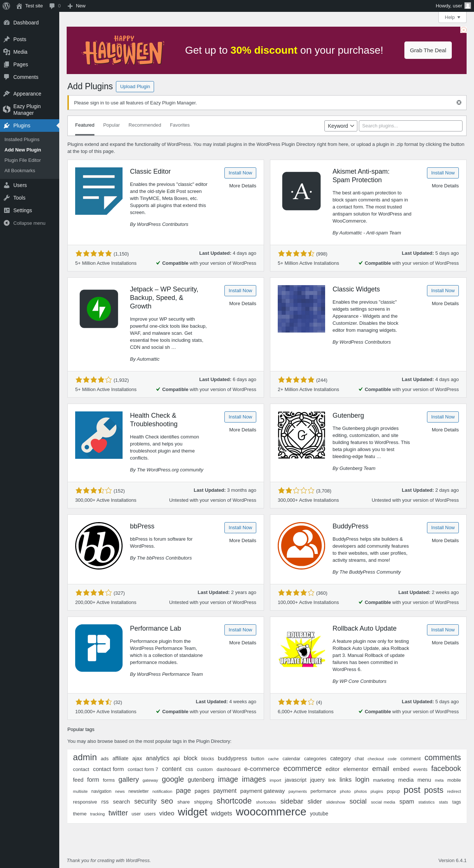Switch to the Recommended tab
The width and height of the screenshot is (474, 868).
[x=145, y=125]
